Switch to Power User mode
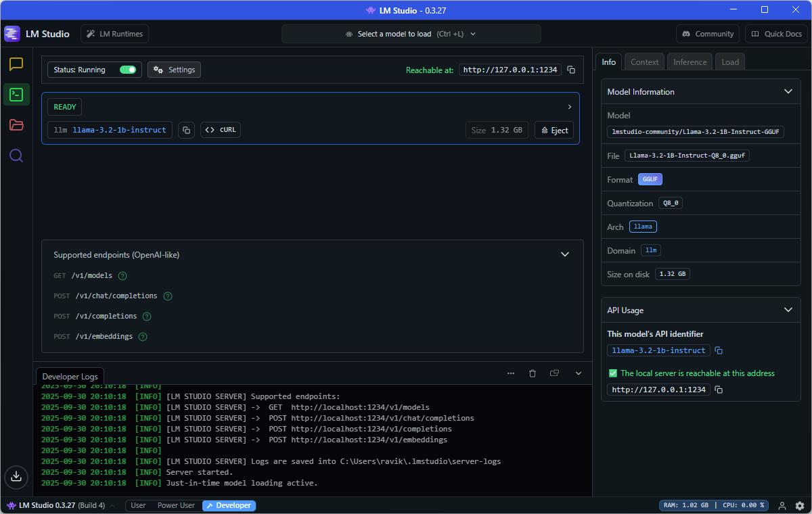 pyautogui.click(x=176, y=505)
